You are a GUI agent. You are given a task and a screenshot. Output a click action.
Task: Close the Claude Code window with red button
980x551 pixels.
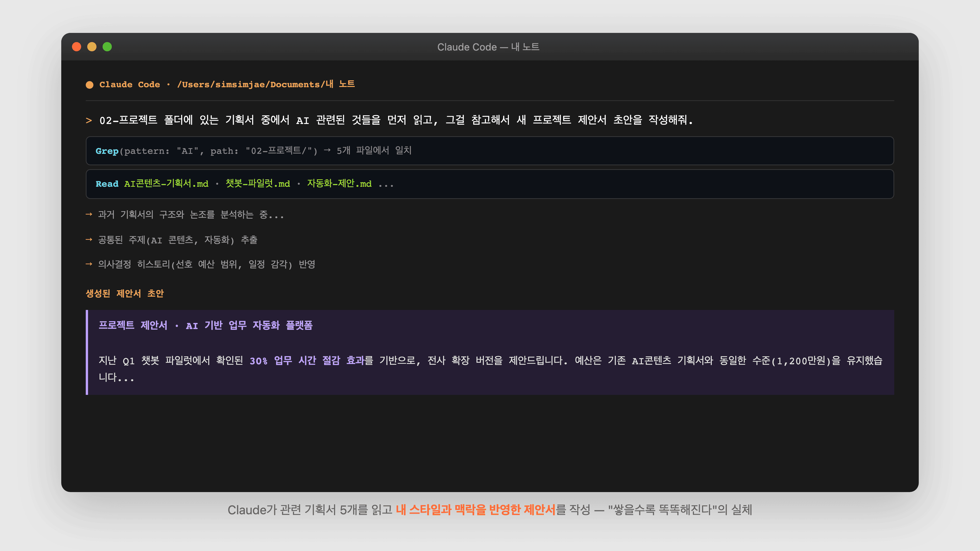(77, 47)
